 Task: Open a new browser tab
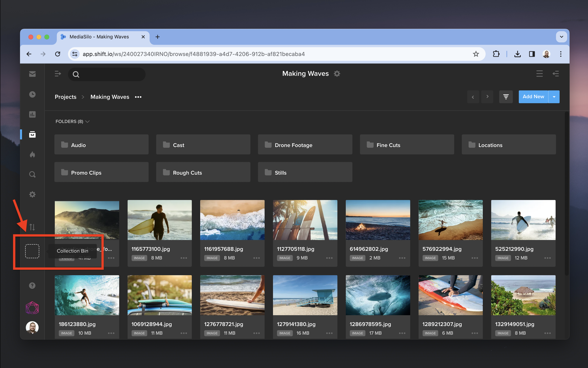(157, 37)
